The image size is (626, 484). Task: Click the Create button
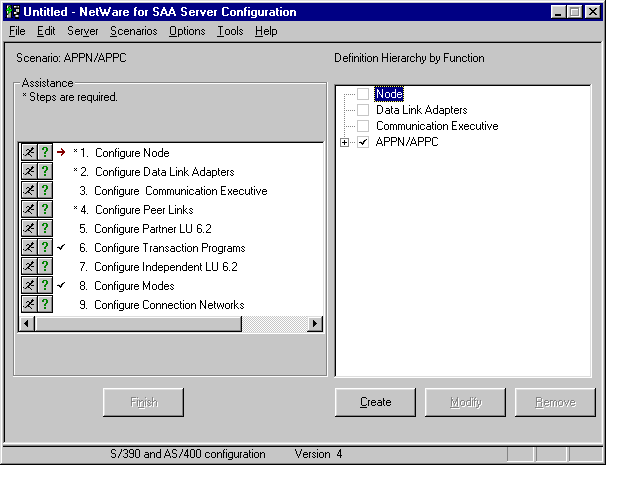pos(375,402)
